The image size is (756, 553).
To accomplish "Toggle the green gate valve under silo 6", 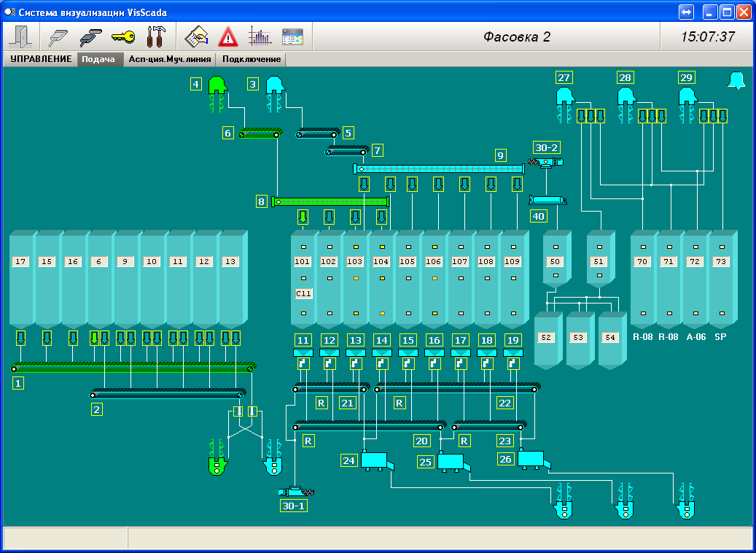I will 93,338.
